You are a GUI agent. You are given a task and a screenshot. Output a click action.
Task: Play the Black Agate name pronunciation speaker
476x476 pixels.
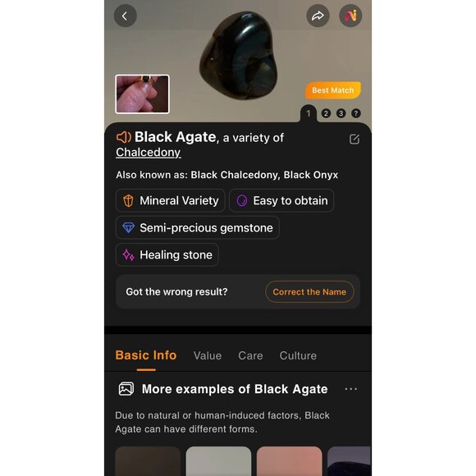124,137
